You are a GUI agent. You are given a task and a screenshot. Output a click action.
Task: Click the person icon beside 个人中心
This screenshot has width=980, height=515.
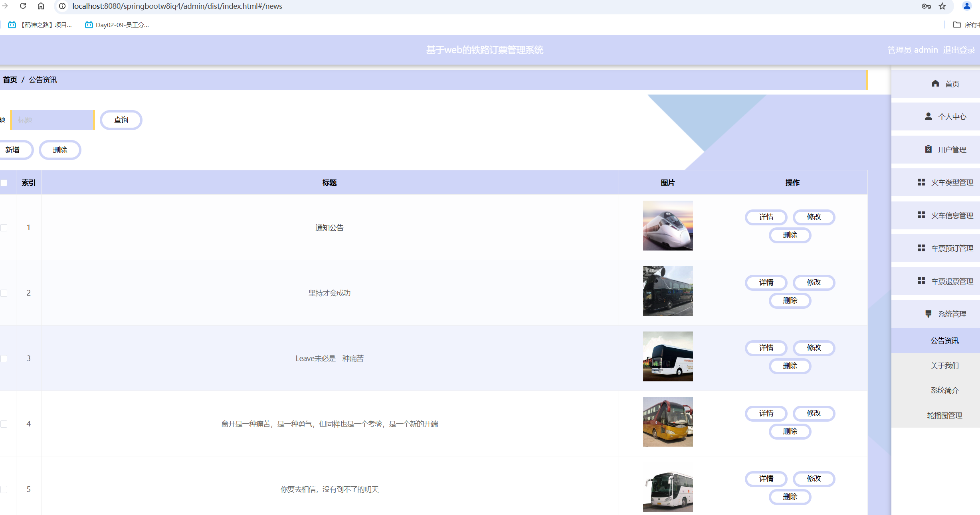pos(929,116)
